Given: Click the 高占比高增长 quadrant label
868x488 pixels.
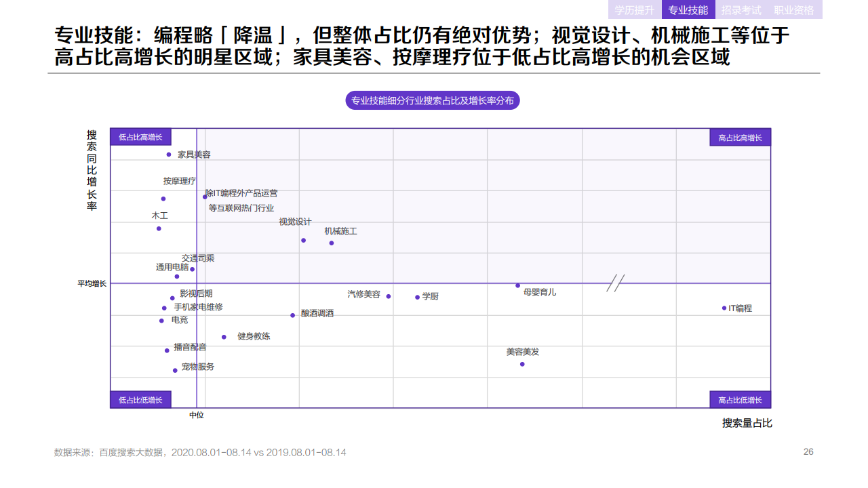Looking at the screenshot, I should point(741,136).
